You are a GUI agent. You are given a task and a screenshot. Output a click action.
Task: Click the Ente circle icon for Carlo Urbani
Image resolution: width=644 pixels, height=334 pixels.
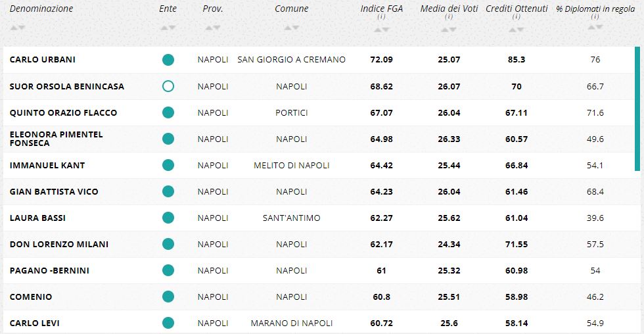168,60
